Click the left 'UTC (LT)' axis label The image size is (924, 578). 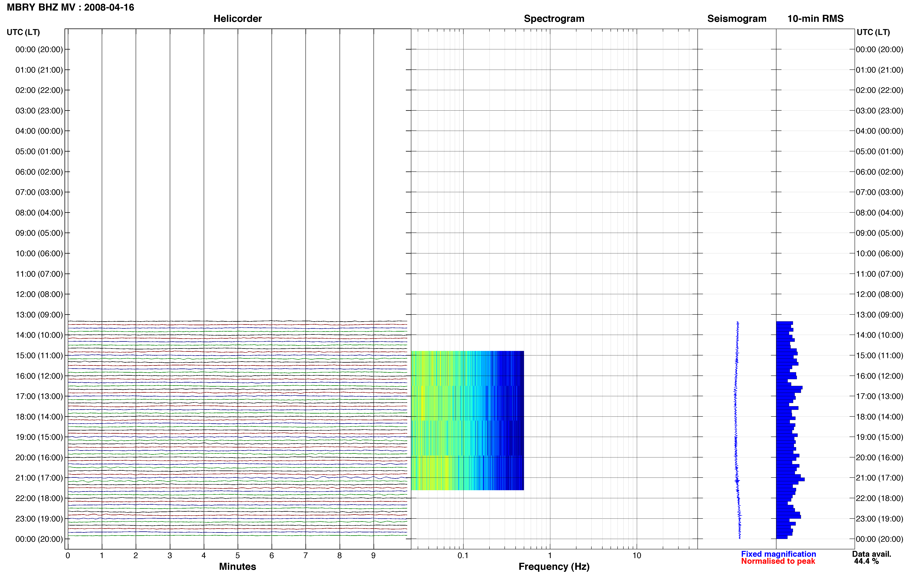pos(23,32)
